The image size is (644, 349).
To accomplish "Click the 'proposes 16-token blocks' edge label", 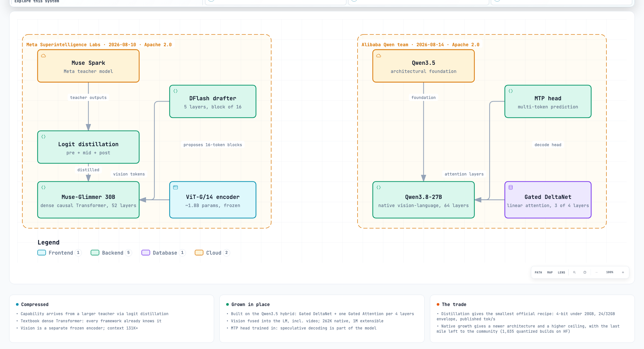I will coord(213,145).
